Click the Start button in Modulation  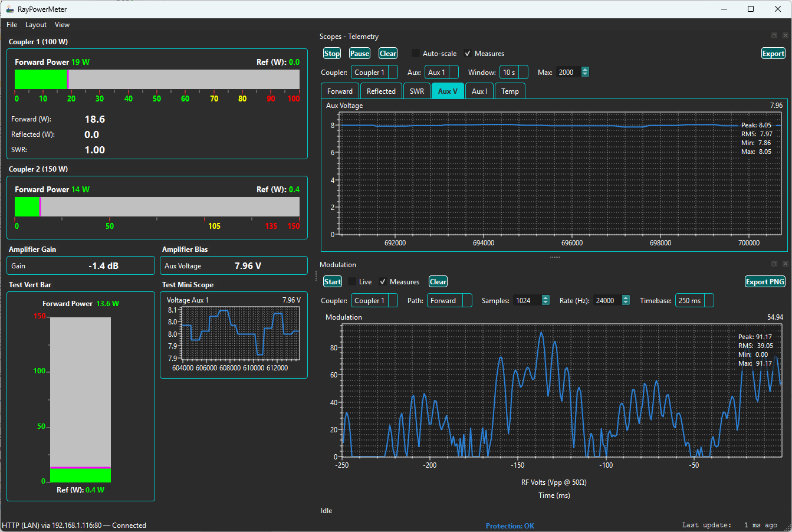[x=333, y=282]
